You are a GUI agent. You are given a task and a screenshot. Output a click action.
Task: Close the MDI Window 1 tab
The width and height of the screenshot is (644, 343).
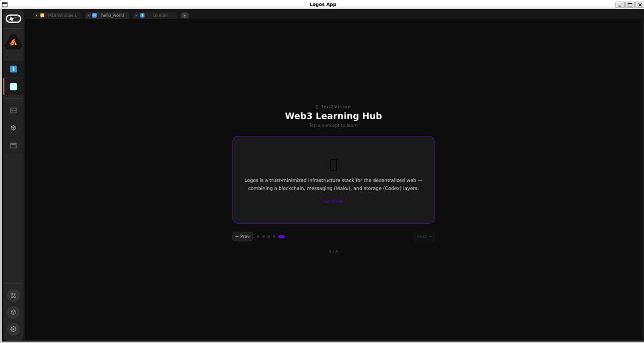point(36,16)
